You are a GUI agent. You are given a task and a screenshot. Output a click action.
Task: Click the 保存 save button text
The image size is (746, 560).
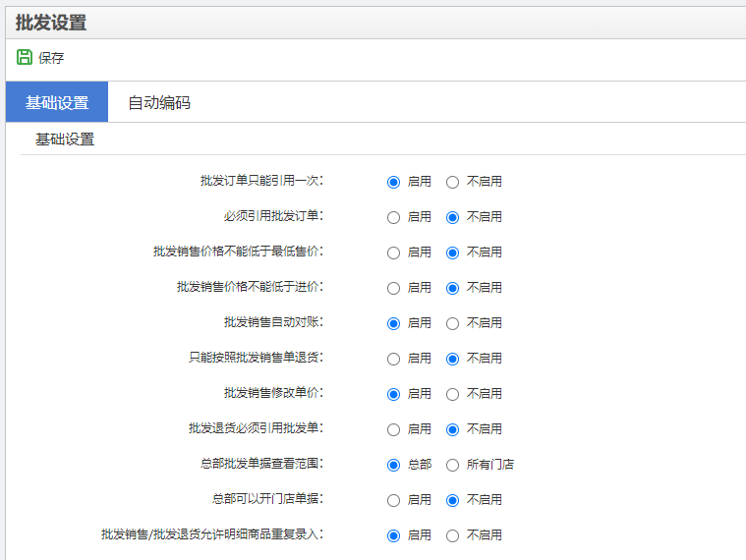[51, 58]
